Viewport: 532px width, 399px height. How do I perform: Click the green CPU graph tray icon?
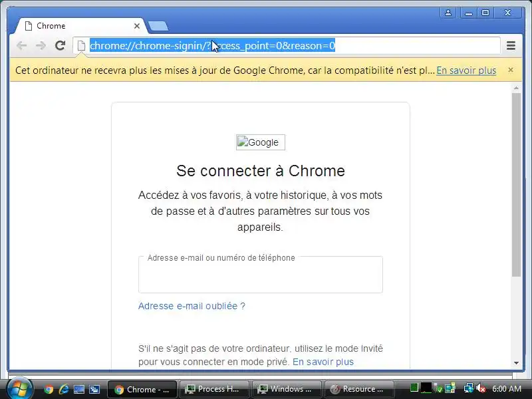[x=414, y=388]
